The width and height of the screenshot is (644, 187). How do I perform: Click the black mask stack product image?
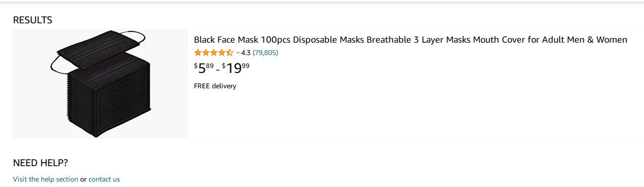click(x=100, y=84)
